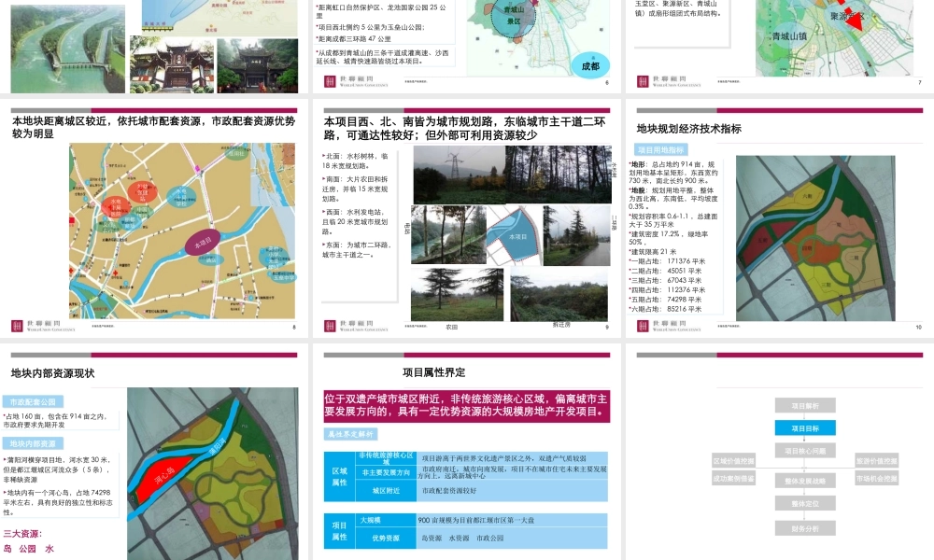Click the 成功案例借鉴 flowchart box
This screenshot has width=934, height=560.
point(734,479)
